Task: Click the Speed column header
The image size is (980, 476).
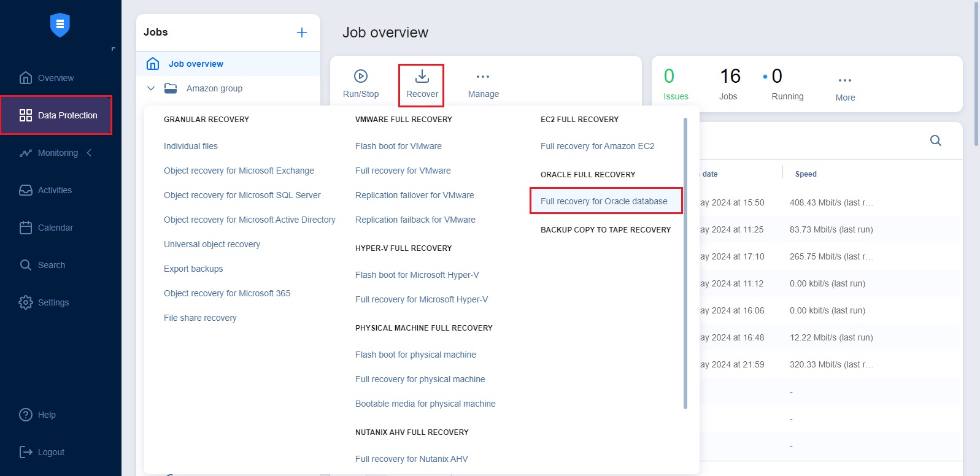Action: tap(806, 174)
